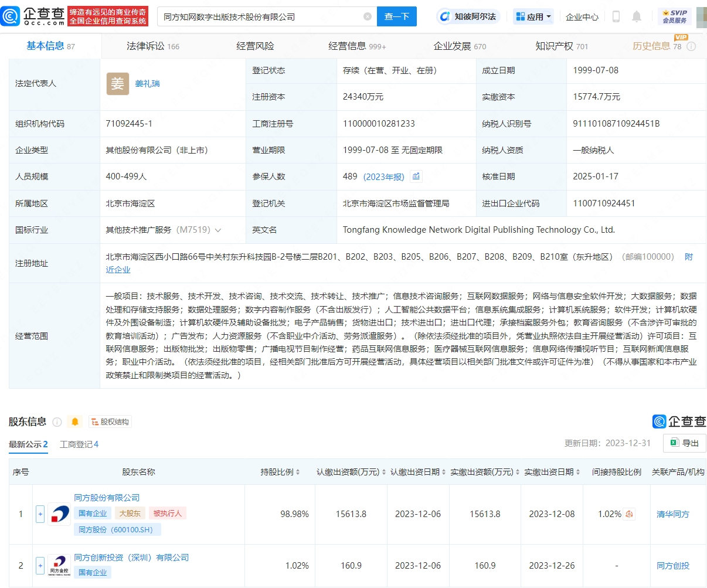This screenshot has height=588, width=707.
Task: Click the 同方股份有限公司 shareholder logo
Action: pyautogui.click(x=59, y=514)
